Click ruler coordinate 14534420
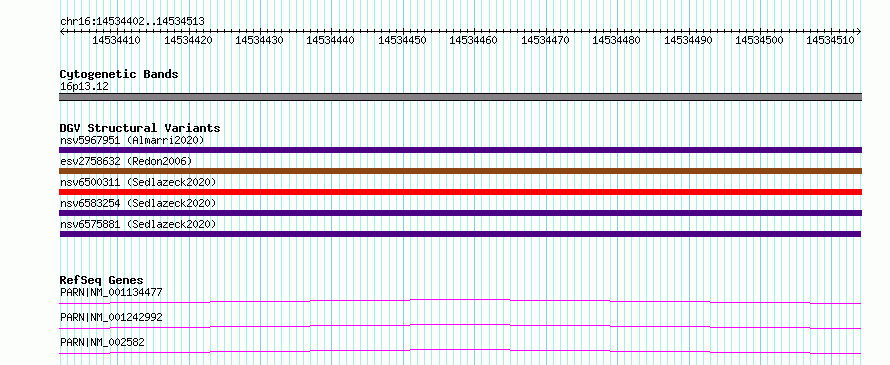This screenshot has height=365, width=890. [188, 40]
